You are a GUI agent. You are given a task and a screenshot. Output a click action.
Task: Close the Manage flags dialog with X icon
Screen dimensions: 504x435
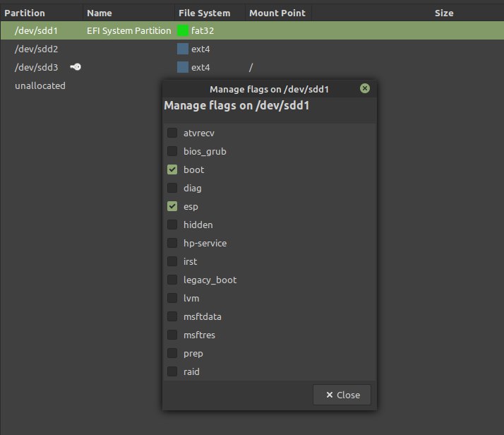(x=365, y=88)
